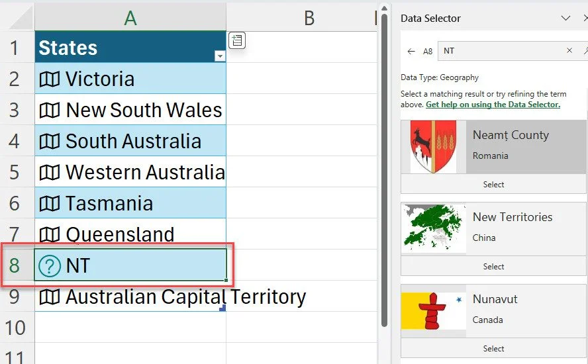Click the map icon next to Tasmania
The image size is (588, 364).
pos(50,204)
